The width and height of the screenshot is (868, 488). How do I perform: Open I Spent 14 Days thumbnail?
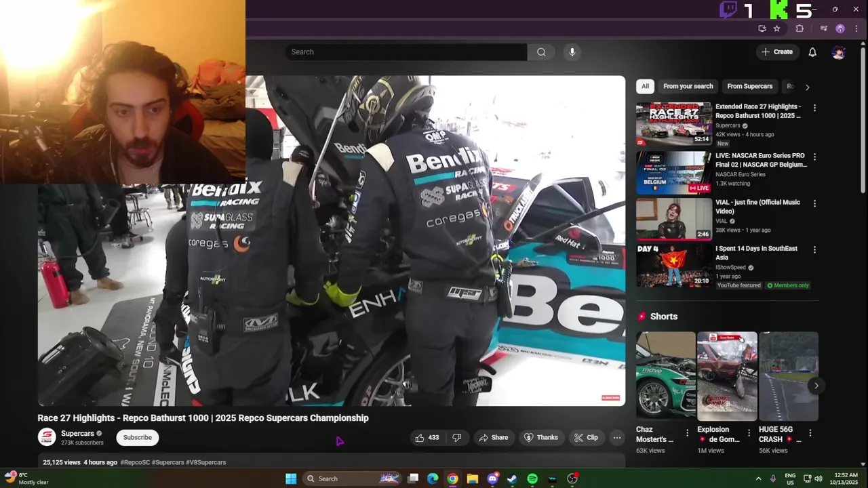pos(674,266)
